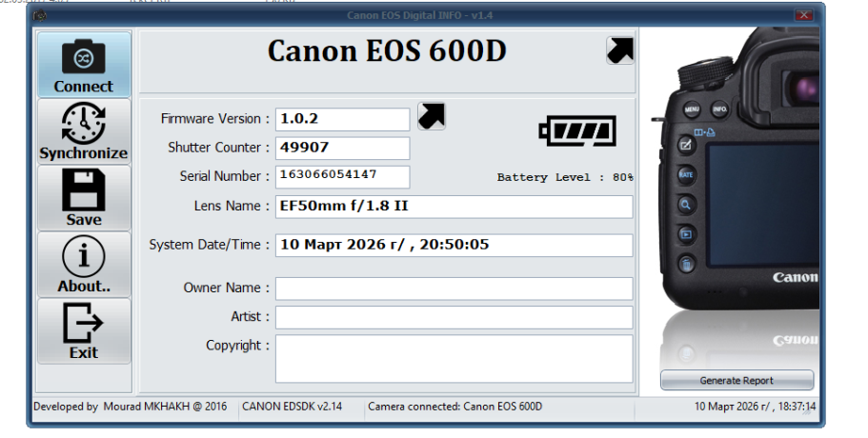Close the Canon EOS Digital INFO window
This screenshot has width=868, height=438.
pos(804,15)
